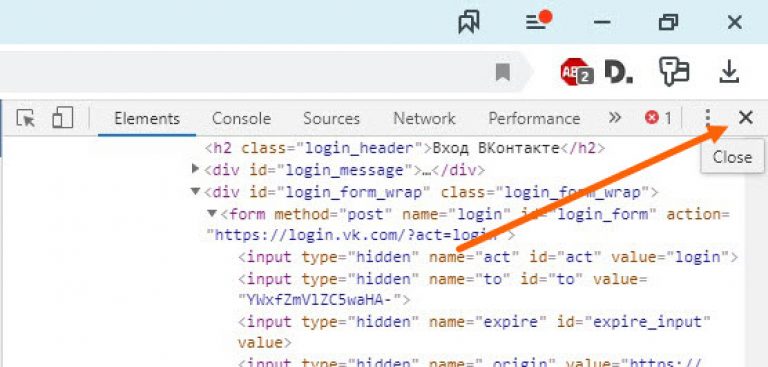
Task: Open the D. extension icon
Action: tap(618, 72)
